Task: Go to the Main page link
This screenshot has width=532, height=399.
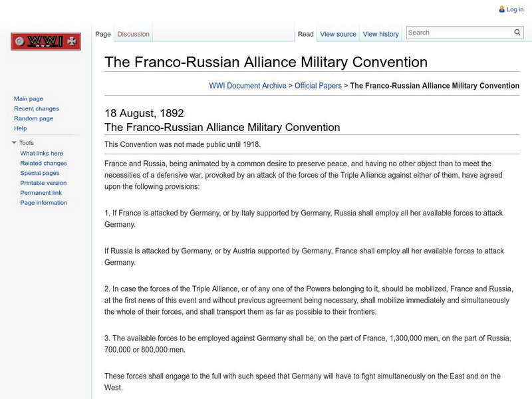Action: click(x=29, y=99)
